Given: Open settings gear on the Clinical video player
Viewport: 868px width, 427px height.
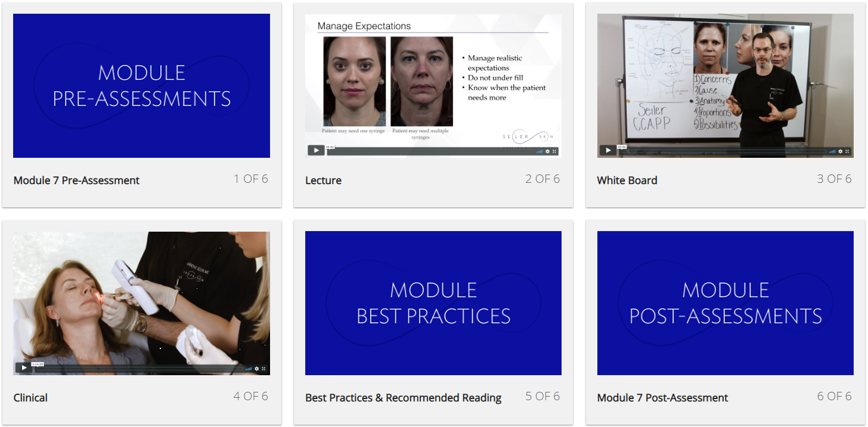Looking at the screenshot, I should coord(256,369).
